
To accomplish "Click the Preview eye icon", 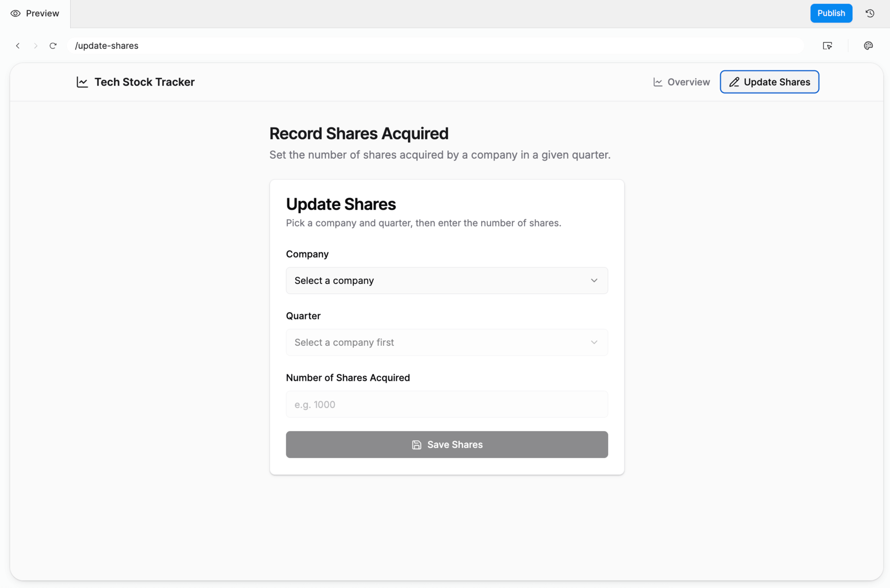I will coord(16,13).
